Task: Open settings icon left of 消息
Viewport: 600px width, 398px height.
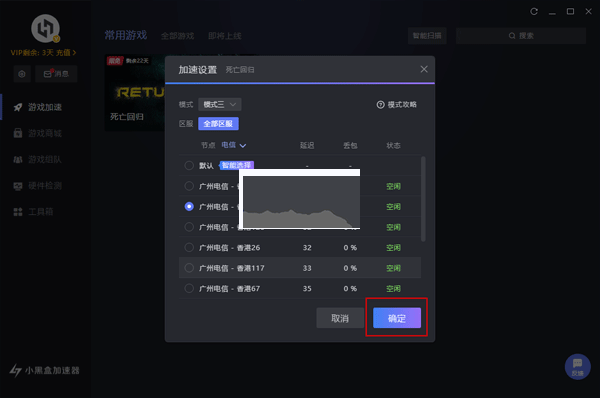Action: 22,74
